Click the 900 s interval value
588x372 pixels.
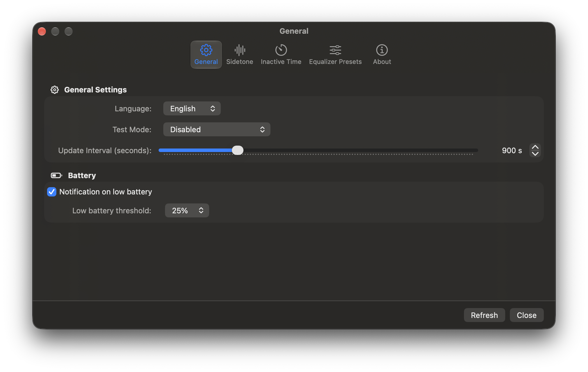point(512,150)
